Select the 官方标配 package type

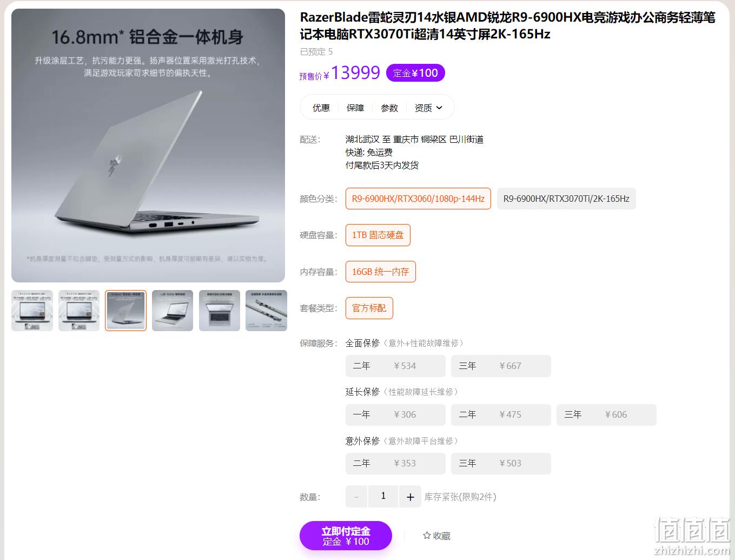click(x=369, y=308)
